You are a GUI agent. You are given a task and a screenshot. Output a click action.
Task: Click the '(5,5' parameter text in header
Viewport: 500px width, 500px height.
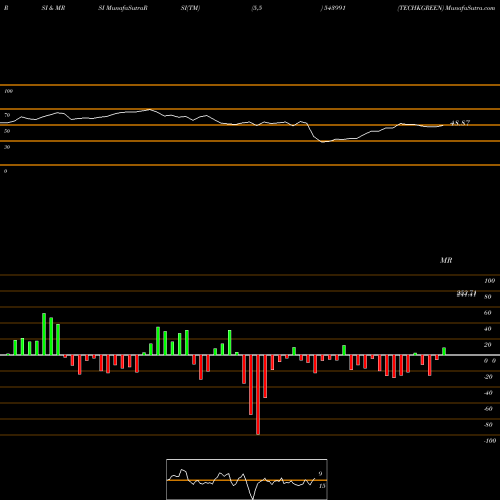257,8
